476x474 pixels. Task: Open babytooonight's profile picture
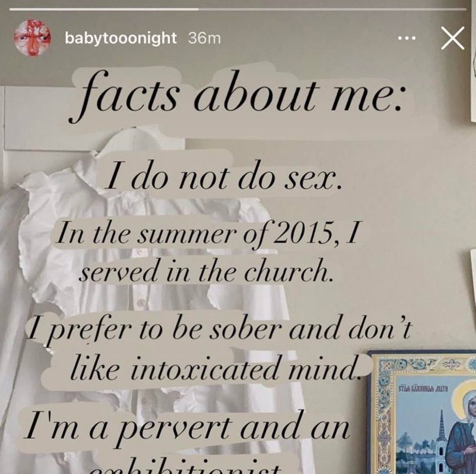[x=32, y=38]
